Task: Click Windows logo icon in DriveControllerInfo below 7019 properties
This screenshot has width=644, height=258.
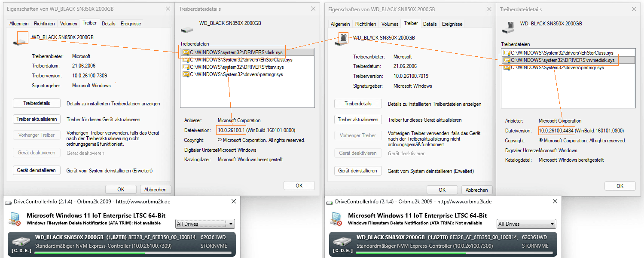Action: pos(336,218)
